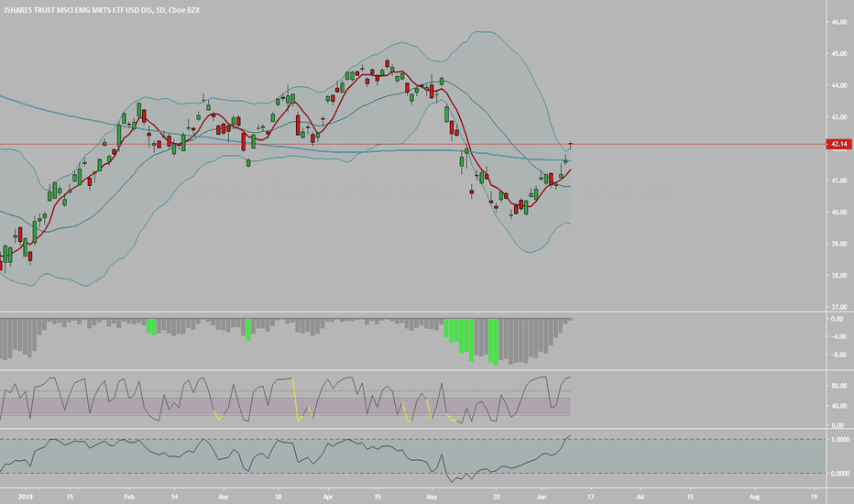Screen dimensions: 854x504
Task: Click the 38.00 price axis label
Action: pyautogui.click(x=839, y=275)
